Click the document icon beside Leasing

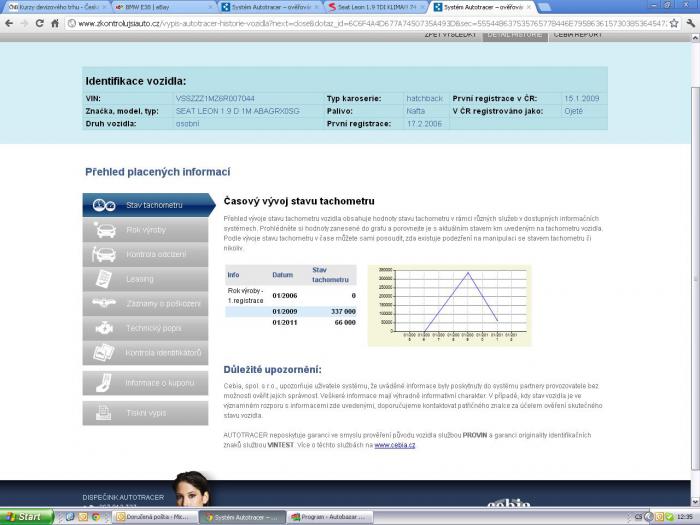point(104,279)
